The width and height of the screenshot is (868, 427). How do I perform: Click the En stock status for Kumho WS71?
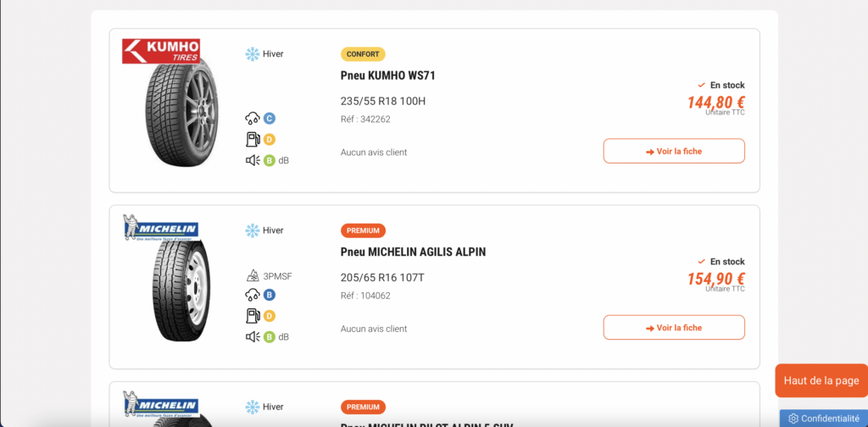pyautogui.click(x=721, y=86)
